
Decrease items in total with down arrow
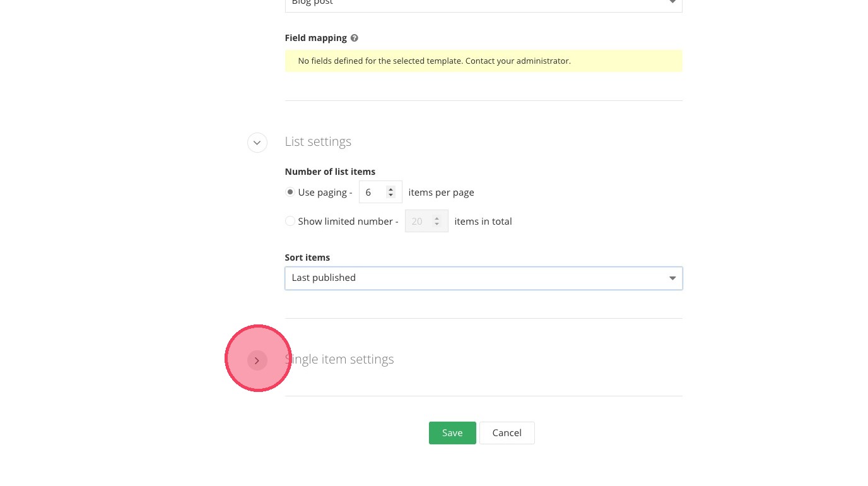click(437, 224)
